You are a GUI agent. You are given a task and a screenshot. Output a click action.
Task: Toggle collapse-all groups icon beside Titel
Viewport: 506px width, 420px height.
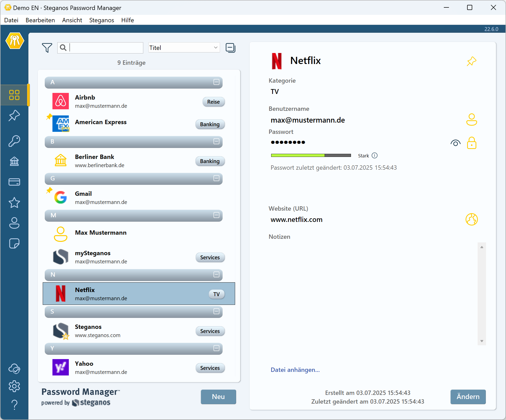(x=230, y=48)
